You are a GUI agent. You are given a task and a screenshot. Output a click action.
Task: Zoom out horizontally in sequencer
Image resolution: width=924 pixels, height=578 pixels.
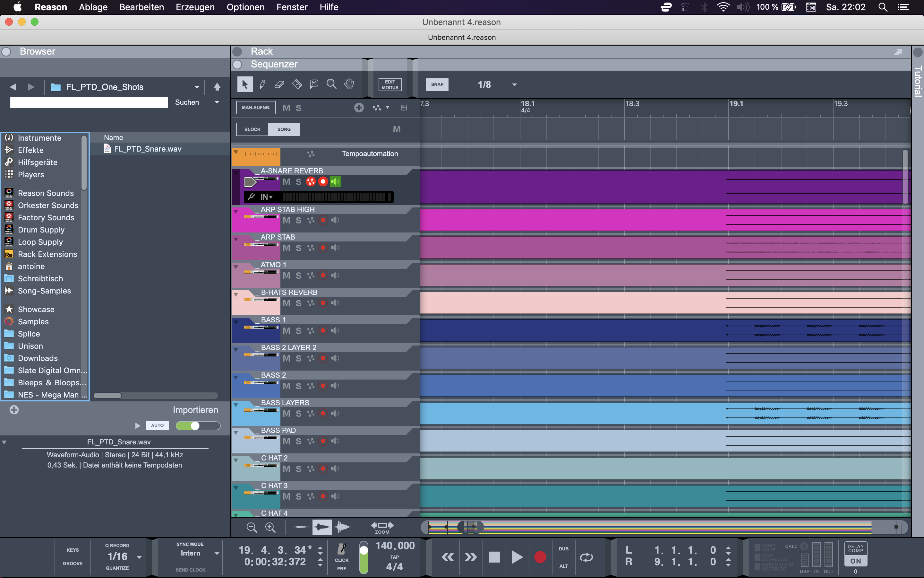[x=252, y=528]
